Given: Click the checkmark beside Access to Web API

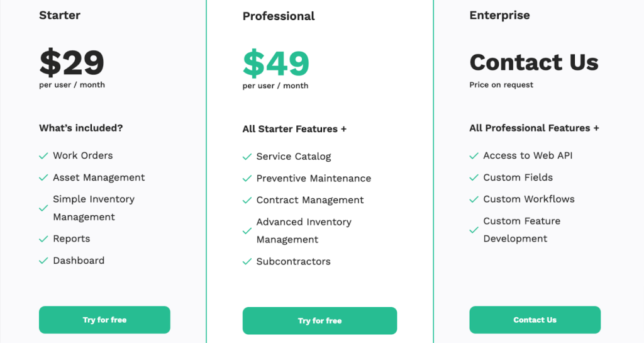Looking at the screenshot, I should pyautogui.click(x=474, y=156).
